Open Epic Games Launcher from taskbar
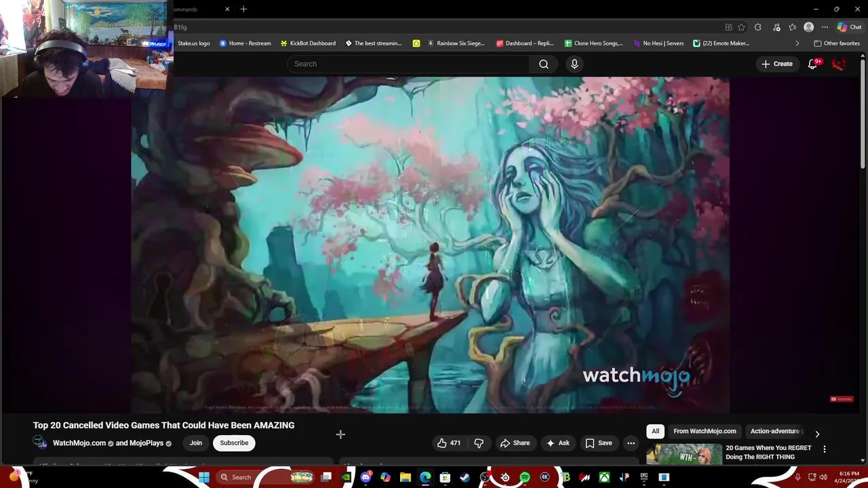This screenshot has height=488, width=868. [644, 477]
